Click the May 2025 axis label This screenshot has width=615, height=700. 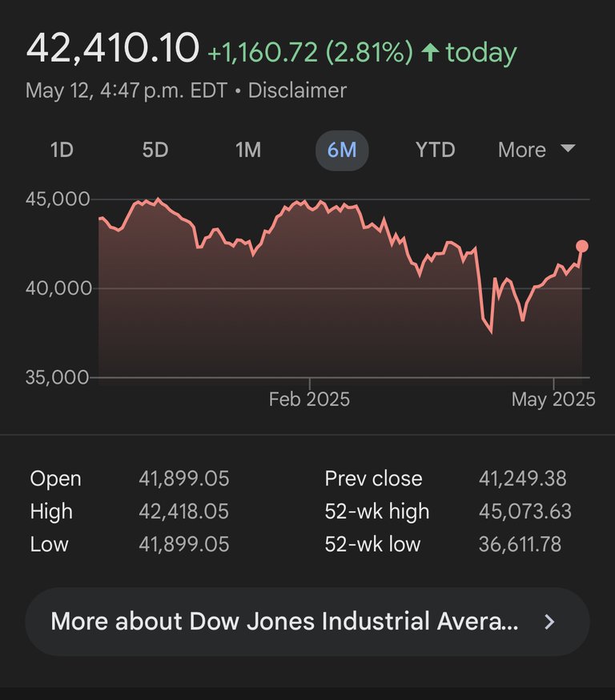click(x=553, y=399)
